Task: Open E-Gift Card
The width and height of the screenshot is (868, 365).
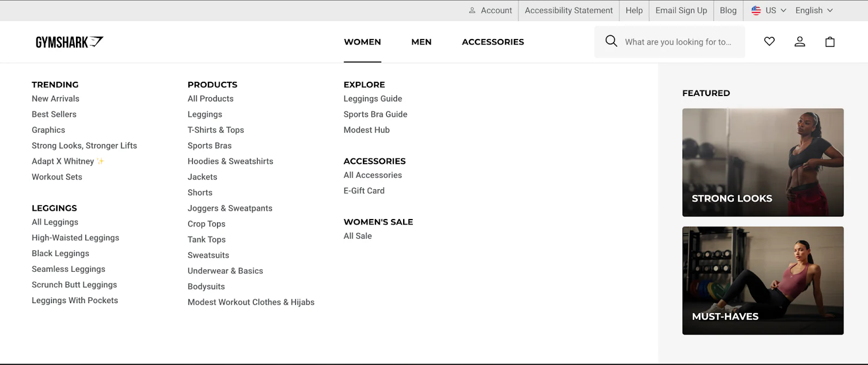Action: click(364, 191)
